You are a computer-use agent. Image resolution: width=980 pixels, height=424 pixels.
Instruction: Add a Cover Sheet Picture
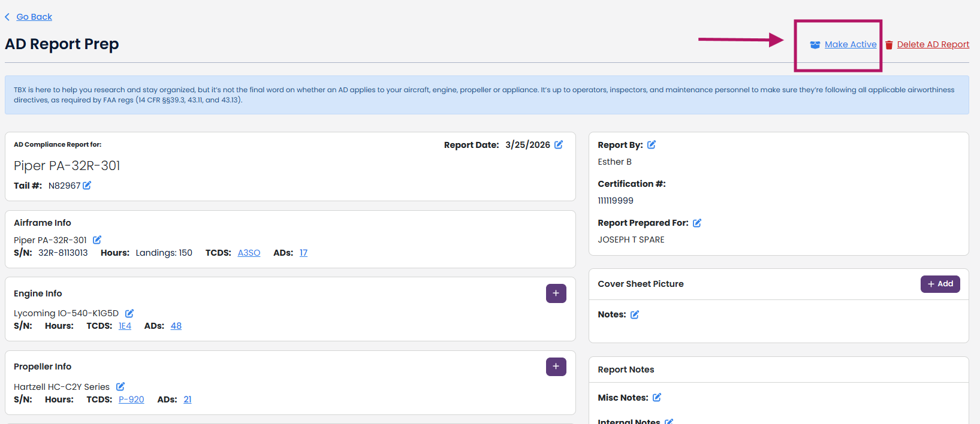coord(940,284)
